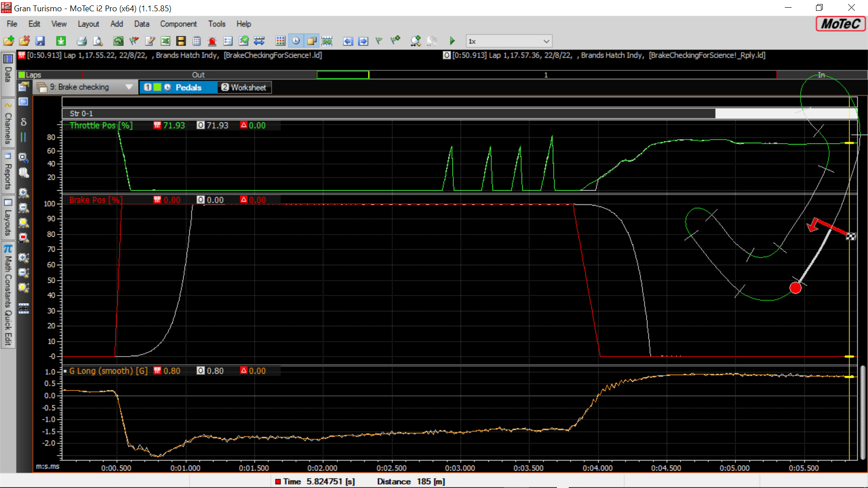Click the Distance 185 [m] status field

(411, 482)
